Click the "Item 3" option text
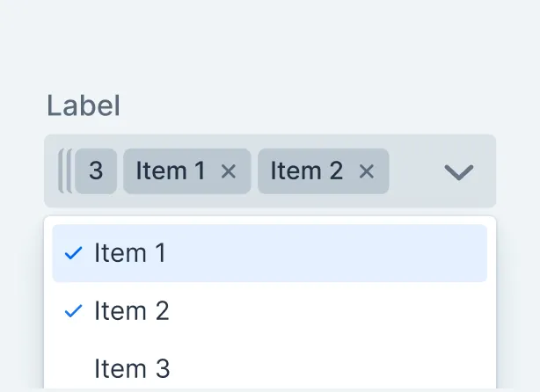This screenshot has height=392, width=540. click(132, 368)
